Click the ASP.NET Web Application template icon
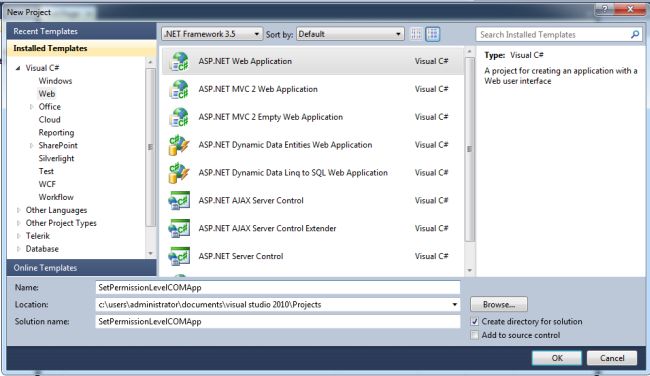Screen dimensions: 650x376 point(179,61)
